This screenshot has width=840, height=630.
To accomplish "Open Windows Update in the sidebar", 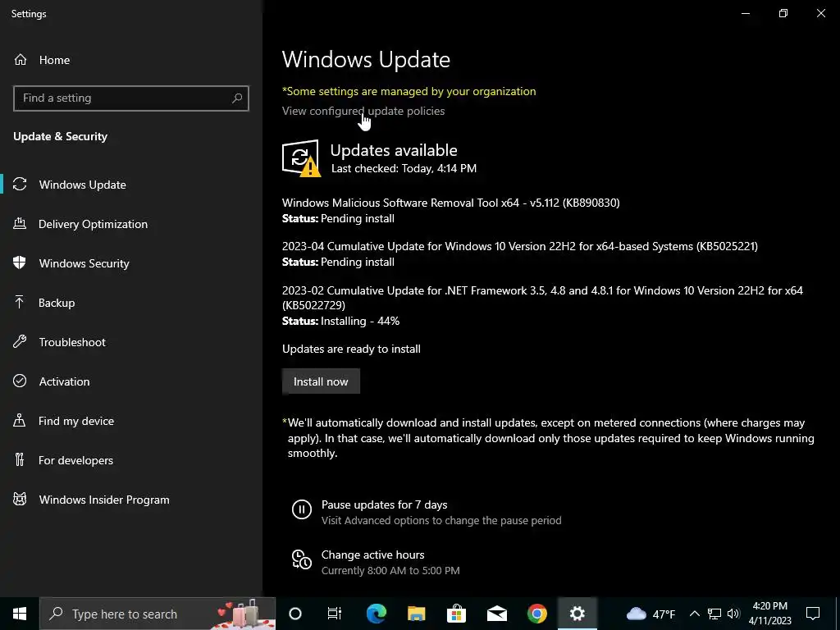I will [83, 185].
